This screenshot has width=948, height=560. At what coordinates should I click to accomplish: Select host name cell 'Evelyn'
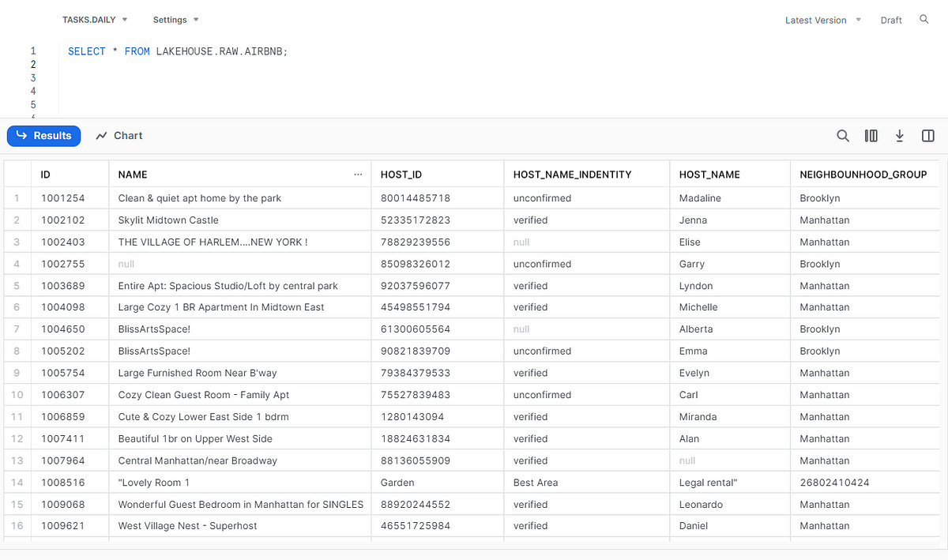(729, 373)
